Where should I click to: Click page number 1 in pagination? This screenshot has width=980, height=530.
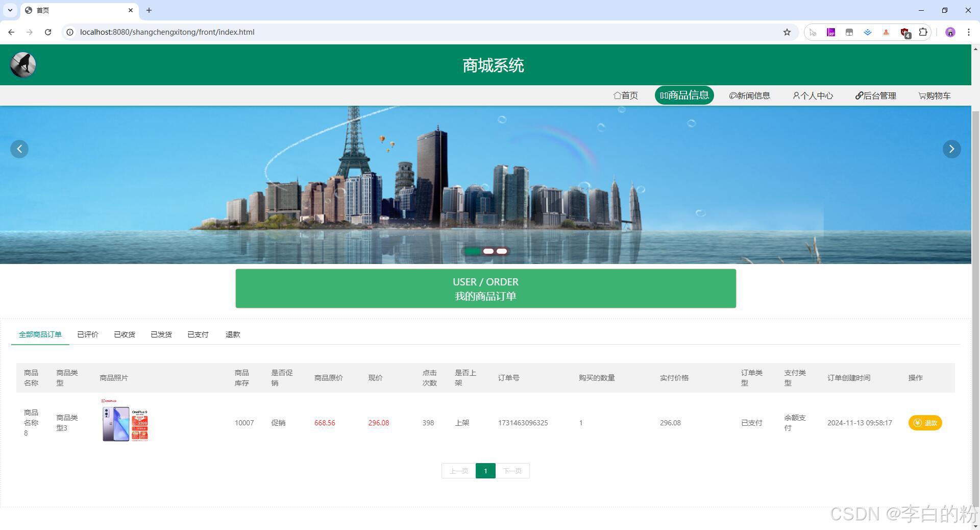[485, 471]
